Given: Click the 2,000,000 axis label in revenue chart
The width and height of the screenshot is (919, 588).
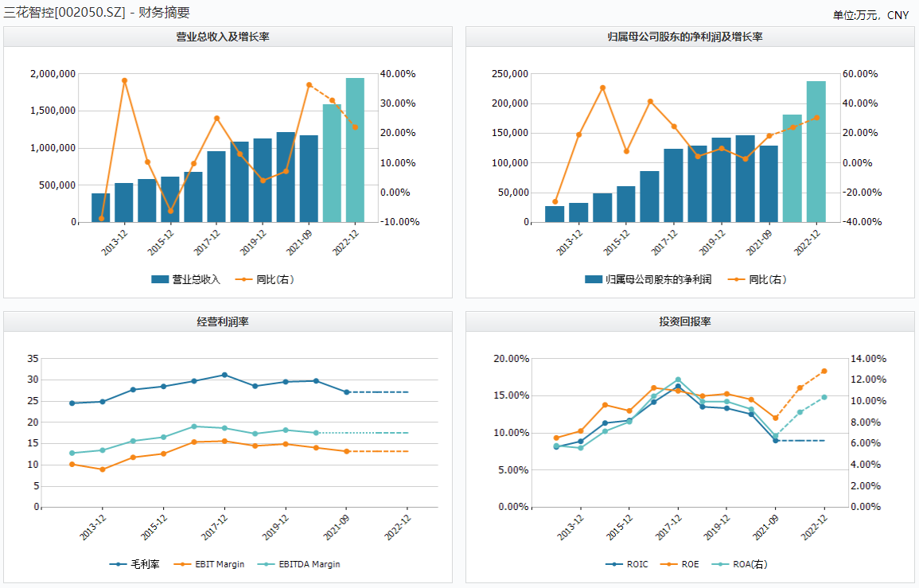Looking at the screenshot, I should point(53,74).
